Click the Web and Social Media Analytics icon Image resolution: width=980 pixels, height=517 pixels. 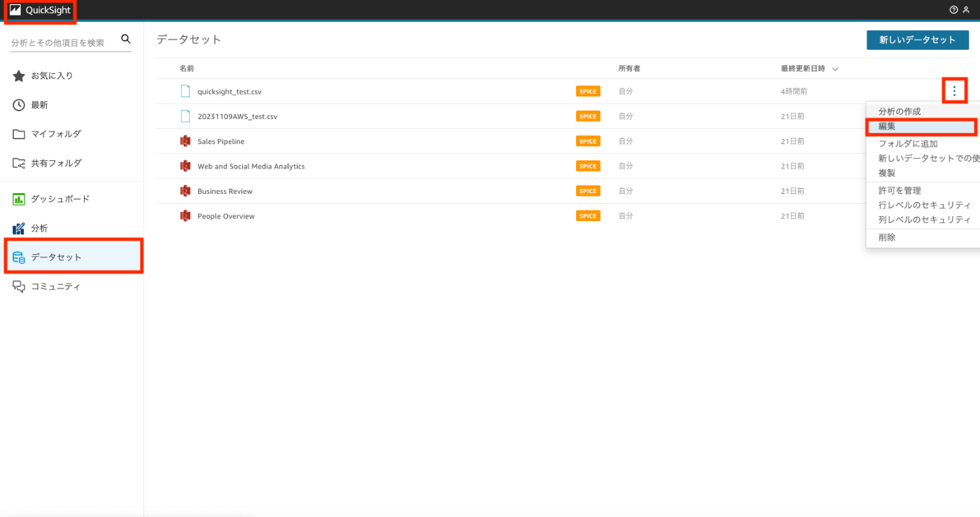(185, 166)
